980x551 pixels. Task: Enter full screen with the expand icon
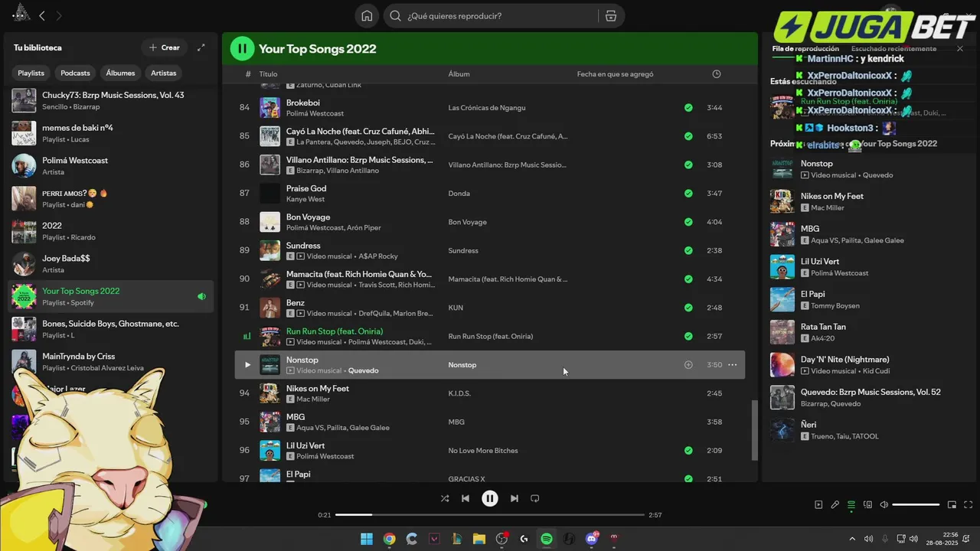[x=969, y=504]
